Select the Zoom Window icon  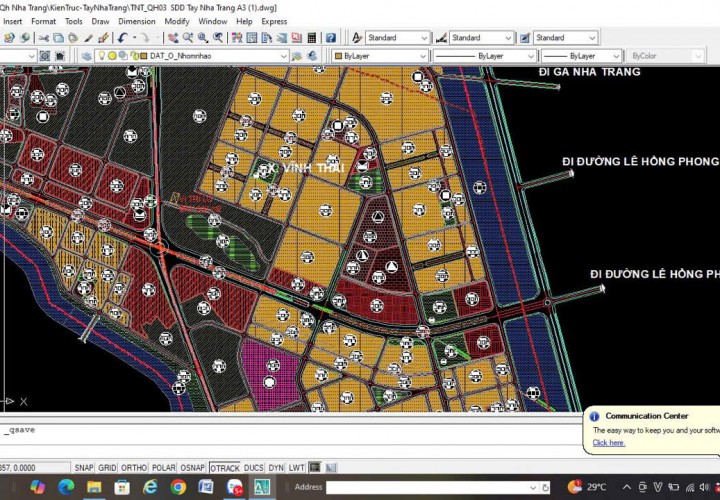[202, 38]
